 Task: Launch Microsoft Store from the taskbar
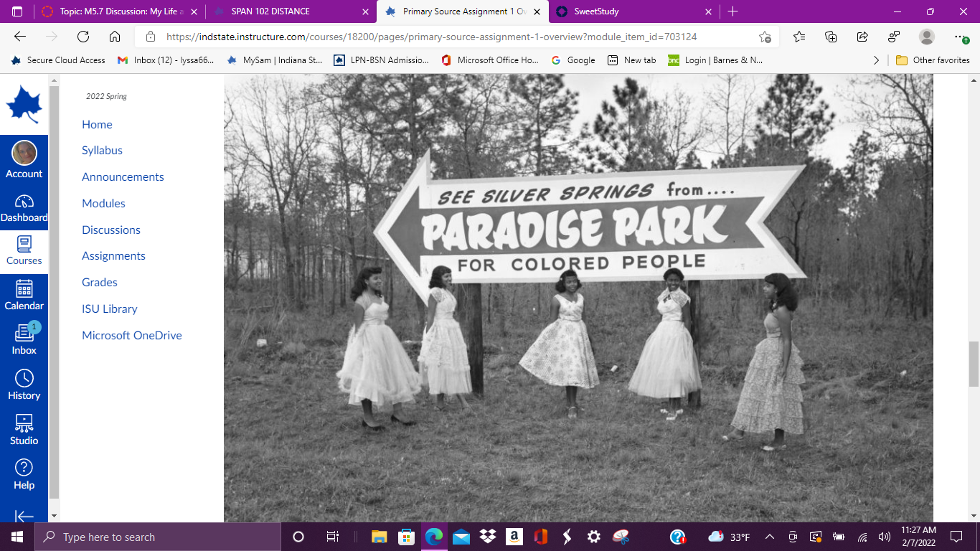[x=407, y=537]
